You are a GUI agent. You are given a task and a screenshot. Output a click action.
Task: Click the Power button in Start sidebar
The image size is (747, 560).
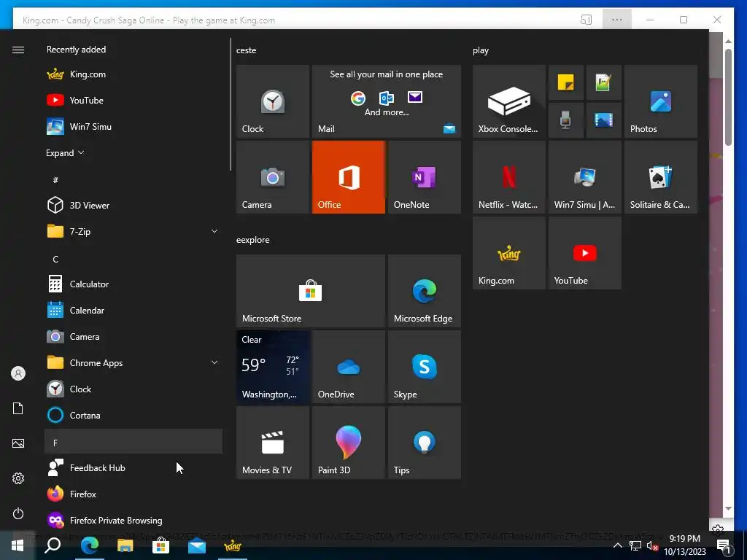click(18, 513)
